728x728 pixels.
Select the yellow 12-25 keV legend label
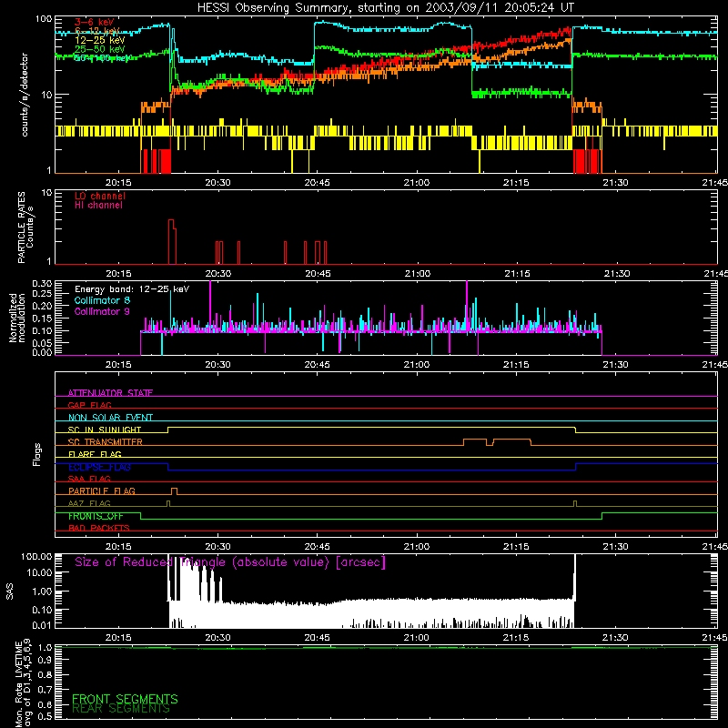100,40
